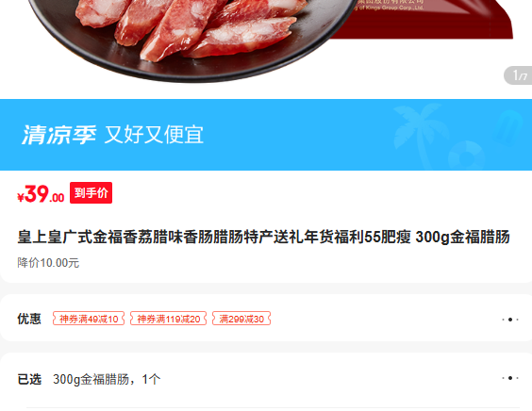Tap the 优惠 label
Image resolution: width=532 pixels, height=411 pixels.
(29, 319)
